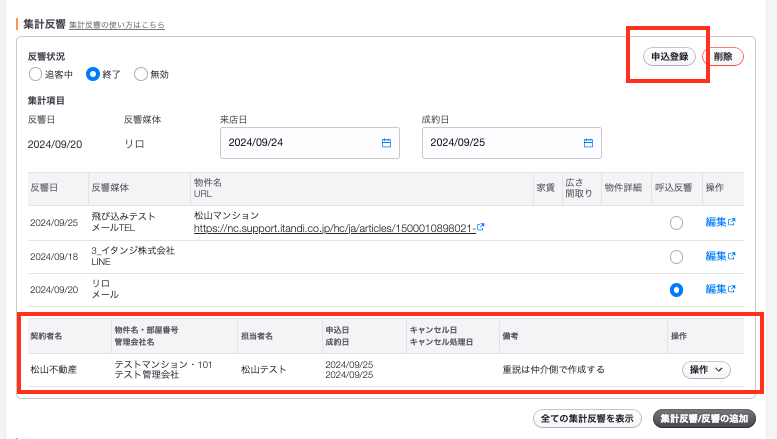This screenshot has height=439, width=777.
Task: Click 松山テスト staff name cell
Action: pos(264,370)
